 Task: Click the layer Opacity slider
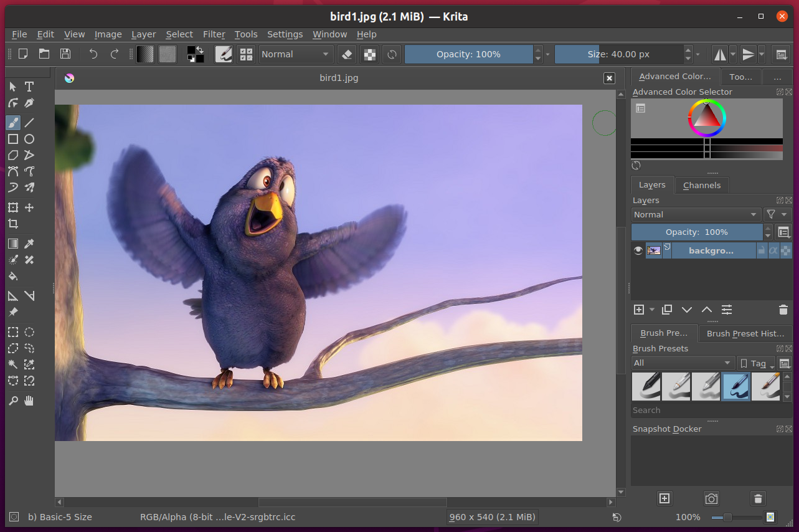696,232
